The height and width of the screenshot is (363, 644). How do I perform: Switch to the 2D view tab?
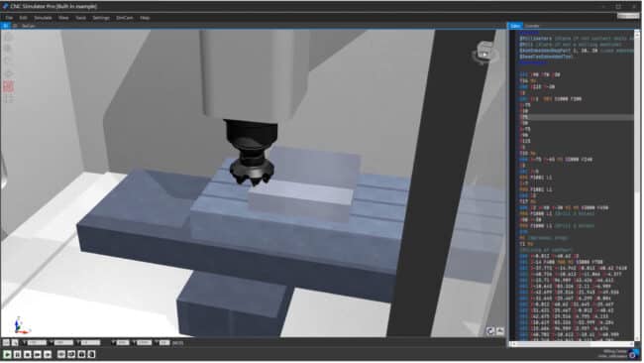[15, 26]
